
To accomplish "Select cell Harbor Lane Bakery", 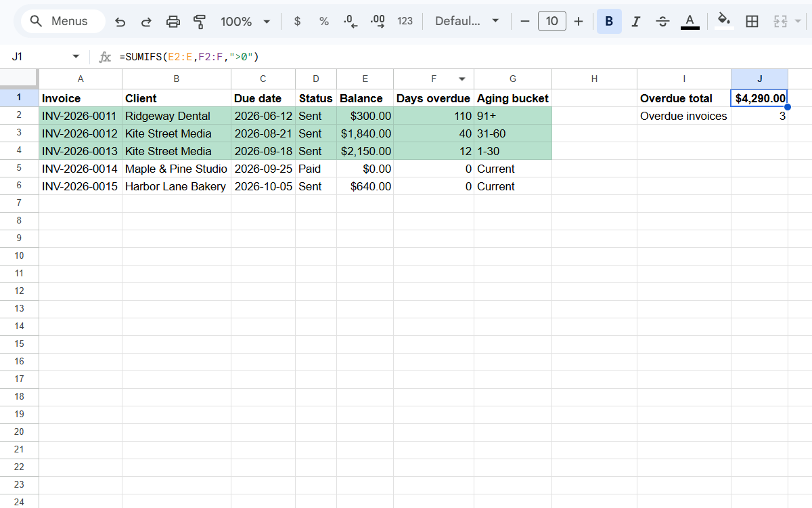I will click(177, 186).
